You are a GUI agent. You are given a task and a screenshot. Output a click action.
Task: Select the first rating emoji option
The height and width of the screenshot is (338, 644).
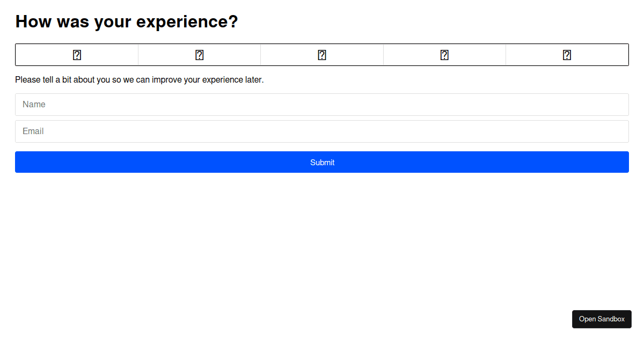77,55
